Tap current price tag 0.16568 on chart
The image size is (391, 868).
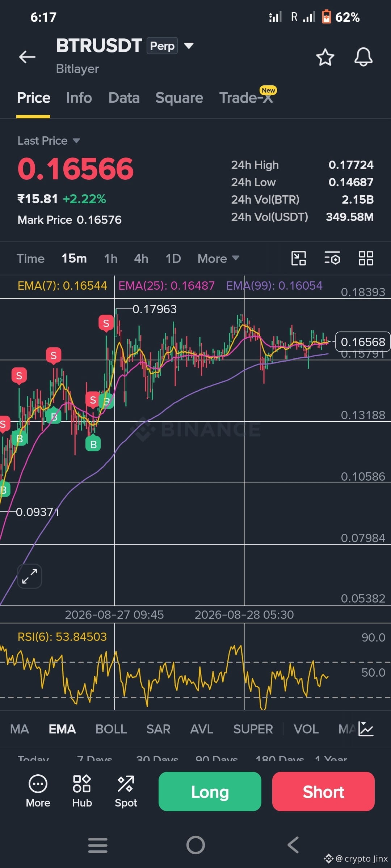[363, 342]
